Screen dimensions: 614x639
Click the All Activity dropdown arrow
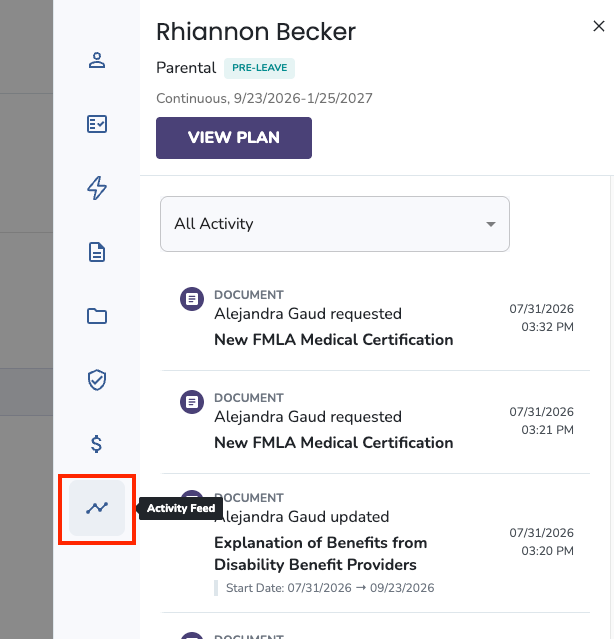point(491,224)
